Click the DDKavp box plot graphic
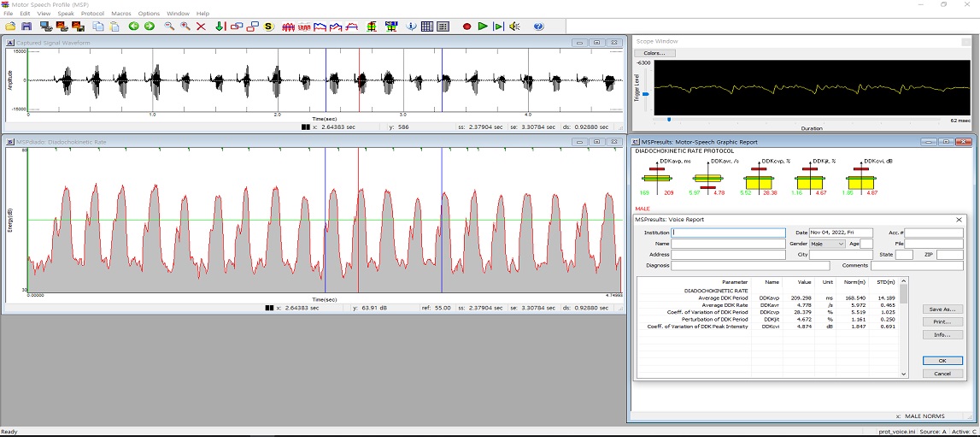The height and width of the screenshot is (442, 980). click(656, 179)
